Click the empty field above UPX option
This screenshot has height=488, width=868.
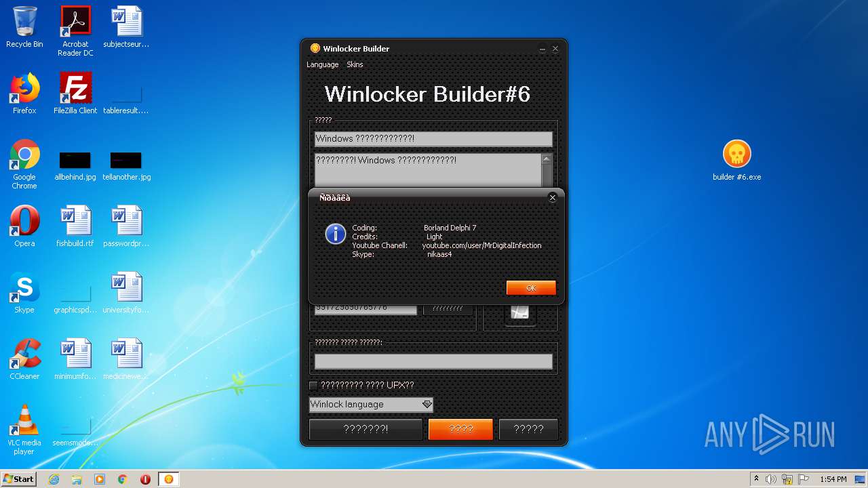pos(433,361)
